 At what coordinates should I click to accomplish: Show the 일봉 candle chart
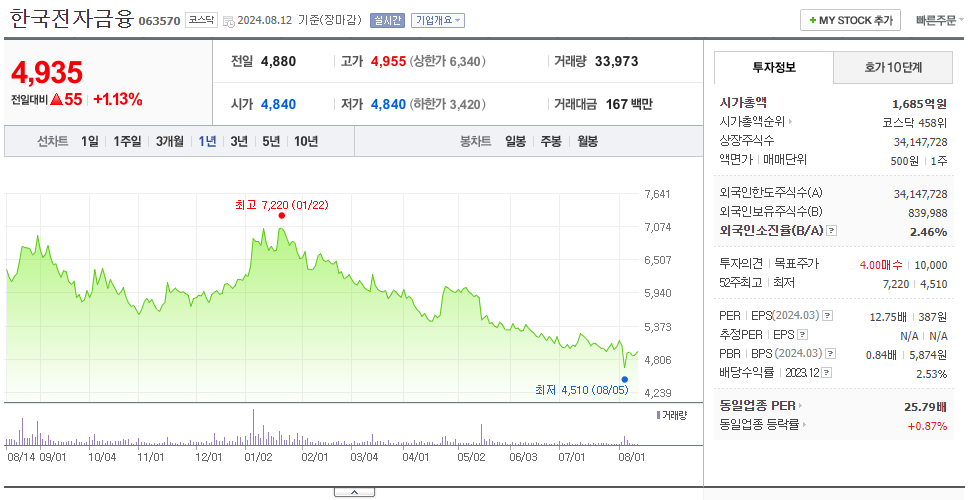pyautogui.click(x=515, y=141)
